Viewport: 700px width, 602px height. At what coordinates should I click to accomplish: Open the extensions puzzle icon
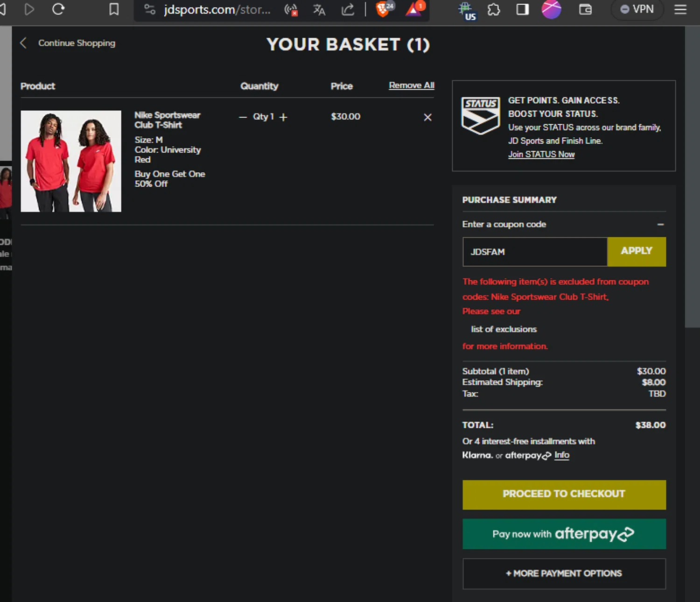[494, 9]
